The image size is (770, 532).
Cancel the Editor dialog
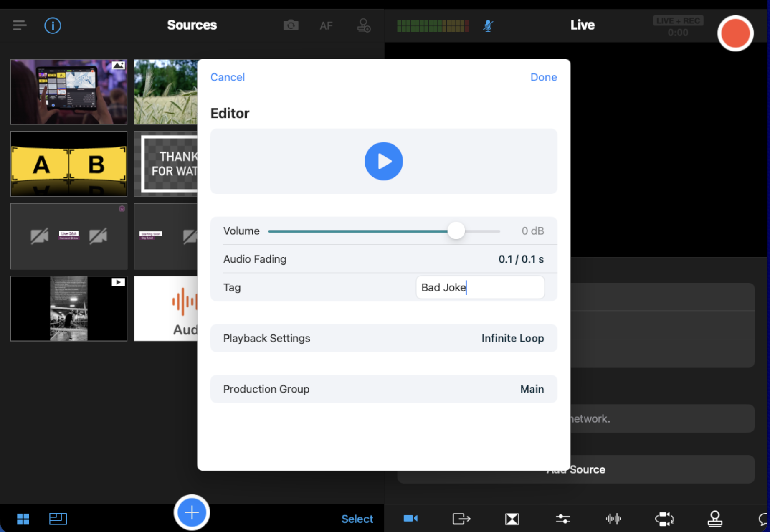tap(228, 77)
